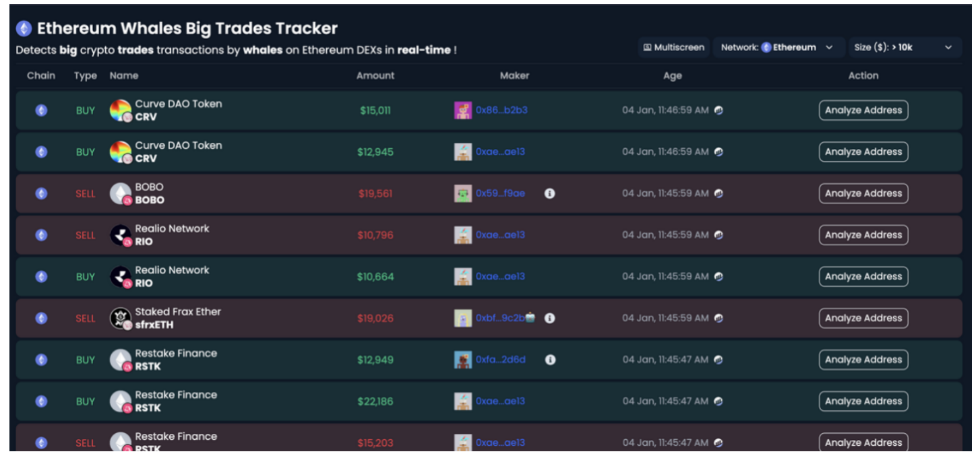980x458 pixels.
Task: Click the Multiscreen button
Action: click(674, 47)
